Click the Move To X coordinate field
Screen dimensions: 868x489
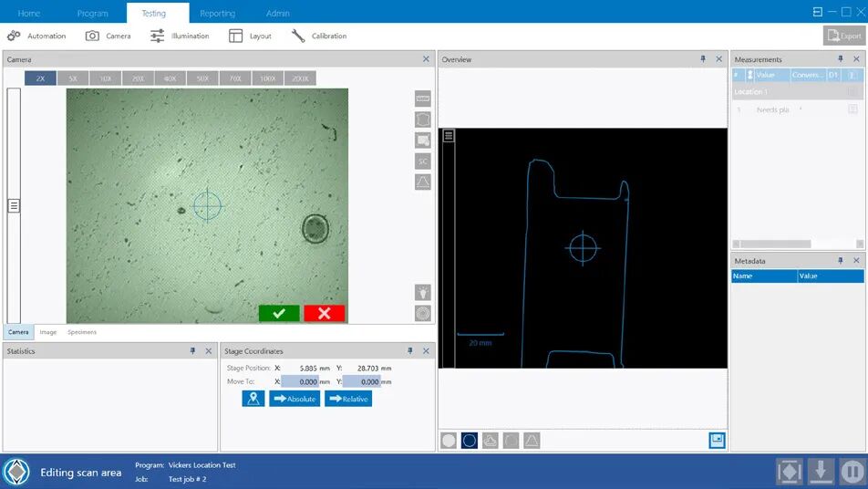(x=300, y=381)
